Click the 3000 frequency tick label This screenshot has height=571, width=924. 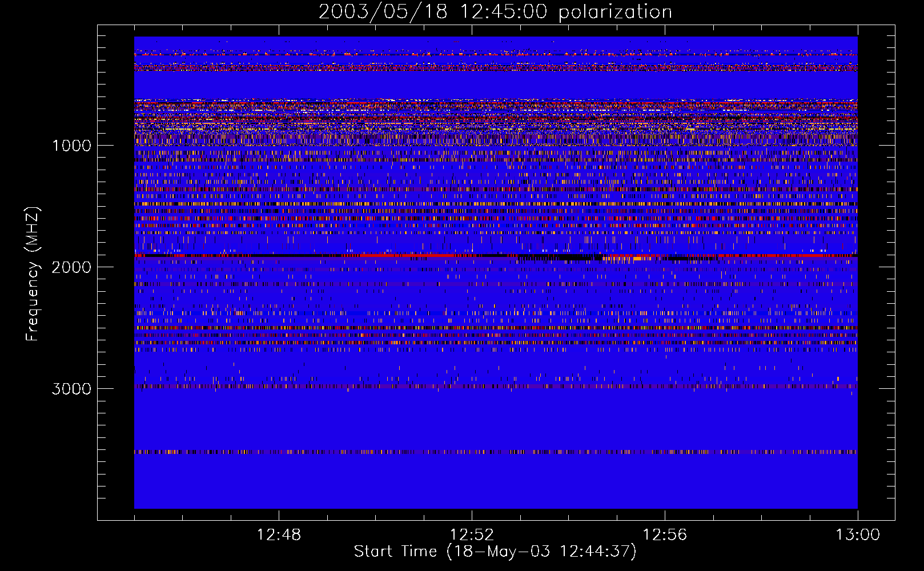pos(72,389)
